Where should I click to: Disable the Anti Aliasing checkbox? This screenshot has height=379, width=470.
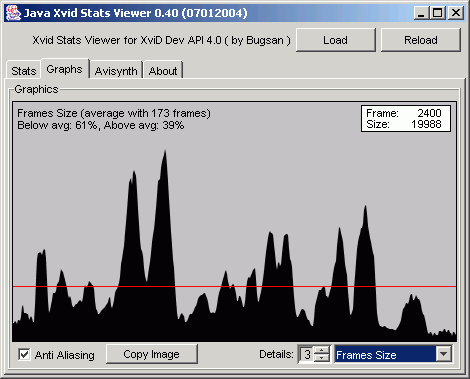24,354
